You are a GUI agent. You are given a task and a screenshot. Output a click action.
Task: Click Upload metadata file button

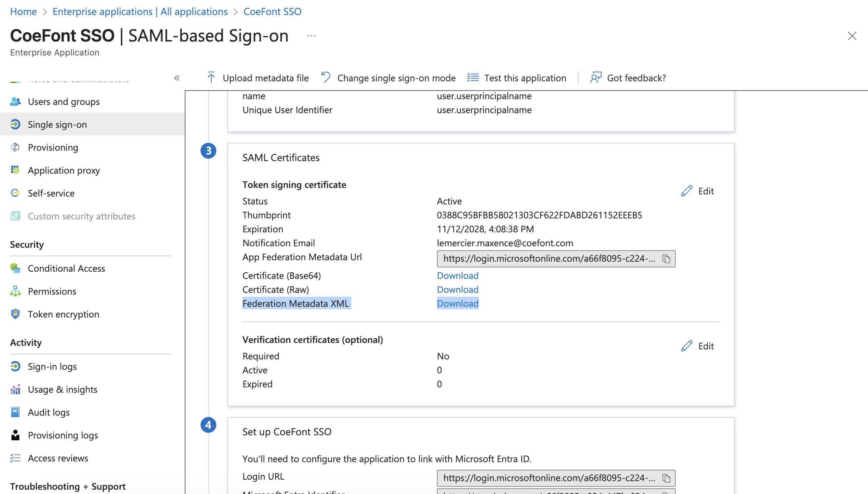pos(258,78)
